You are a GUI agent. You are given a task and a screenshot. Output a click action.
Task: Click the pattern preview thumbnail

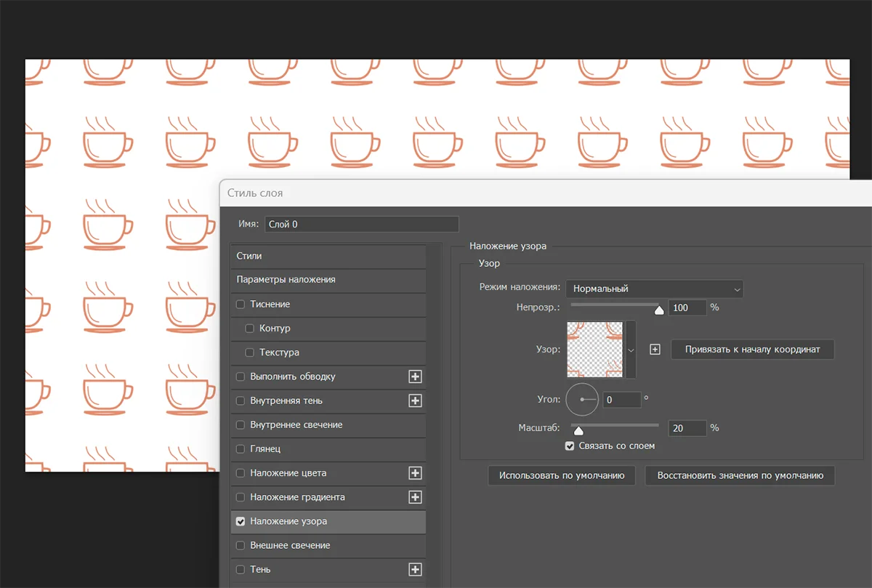(595, 350)
